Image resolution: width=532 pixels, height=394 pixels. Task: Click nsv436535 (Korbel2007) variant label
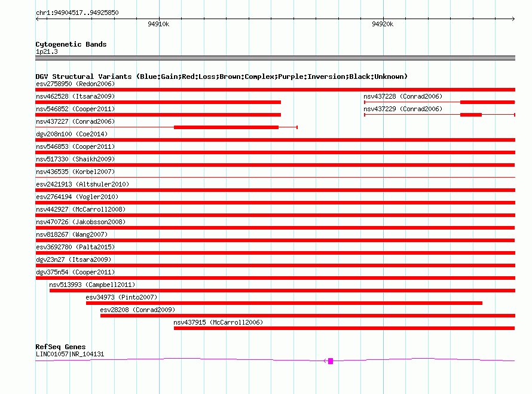(75, 172)
